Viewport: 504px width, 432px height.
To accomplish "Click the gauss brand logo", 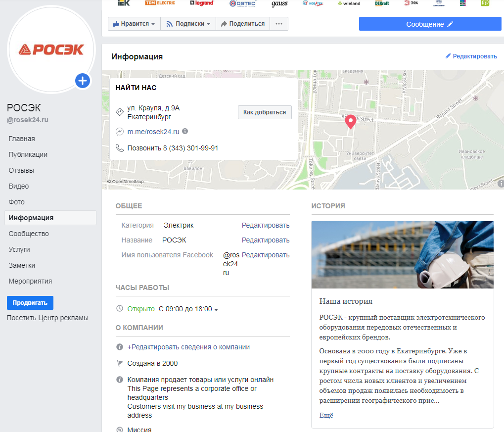I will coord(279,3).
